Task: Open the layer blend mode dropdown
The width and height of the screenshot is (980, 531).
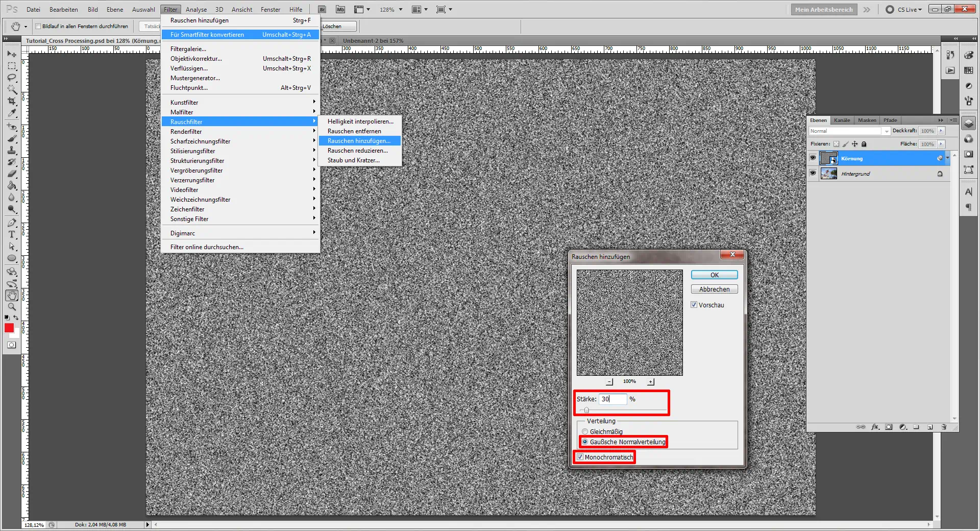Action: click(849, 131)
